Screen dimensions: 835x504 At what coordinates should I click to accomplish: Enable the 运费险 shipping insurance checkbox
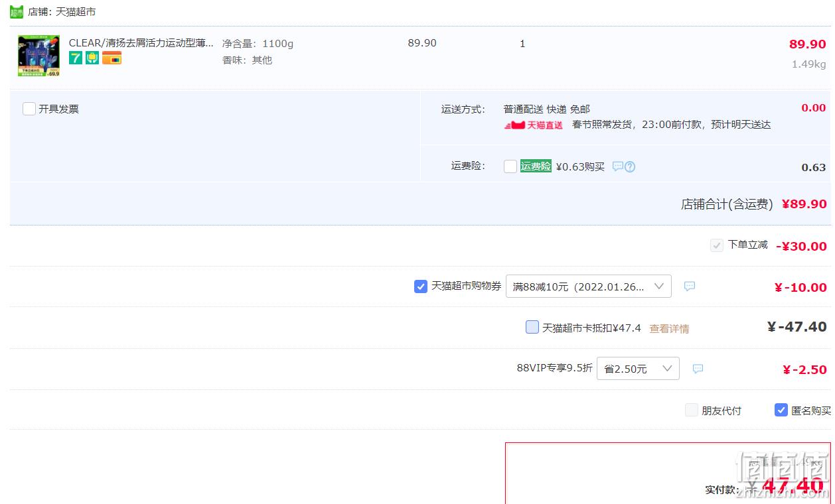[510, 166]
